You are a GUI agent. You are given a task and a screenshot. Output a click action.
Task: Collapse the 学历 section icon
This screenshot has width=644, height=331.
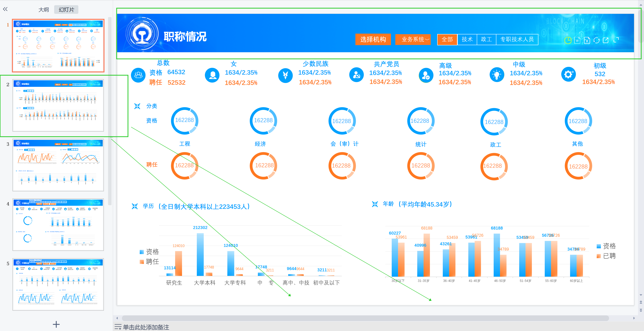[x=134, y=206]
